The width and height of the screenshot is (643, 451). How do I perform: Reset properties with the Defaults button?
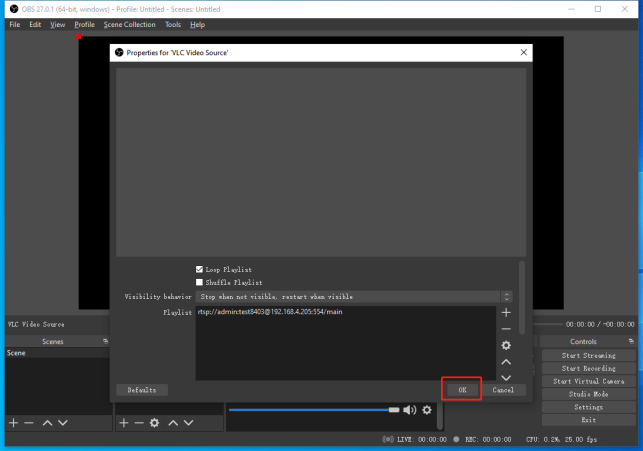pyautogui.click(x=142, y=389)
